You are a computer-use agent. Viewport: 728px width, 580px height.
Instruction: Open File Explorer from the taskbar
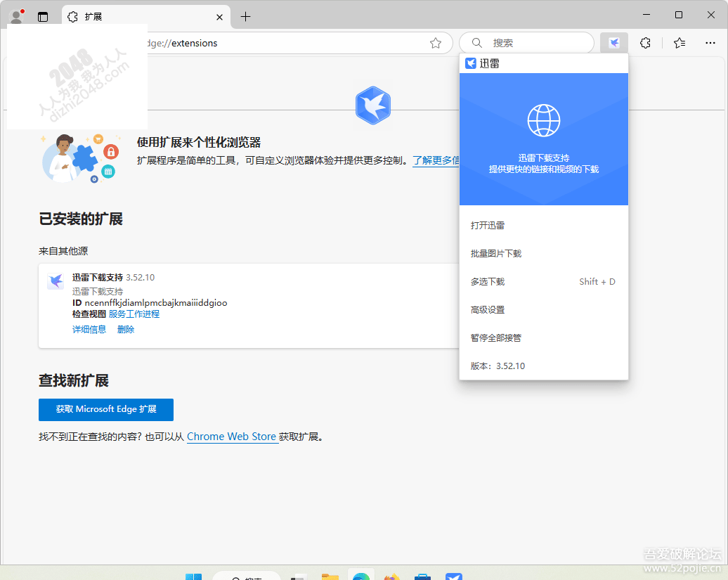tap(330, 574)
